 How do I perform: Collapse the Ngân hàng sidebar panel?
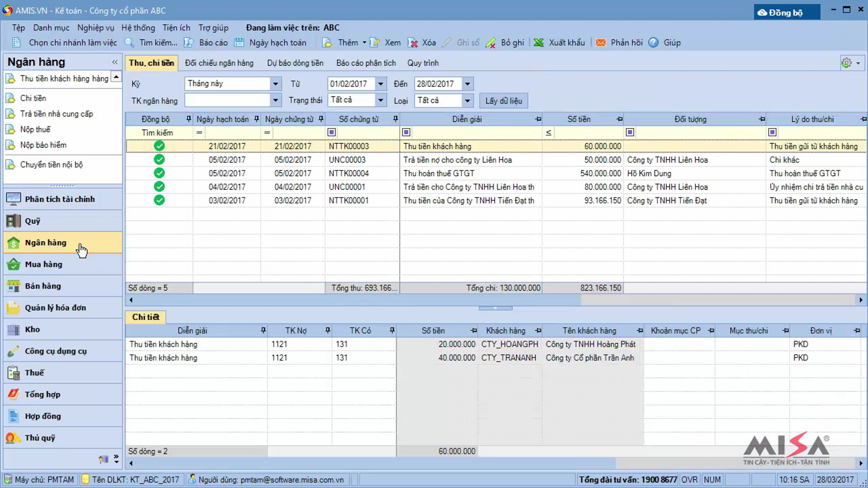tap(115, 62)
